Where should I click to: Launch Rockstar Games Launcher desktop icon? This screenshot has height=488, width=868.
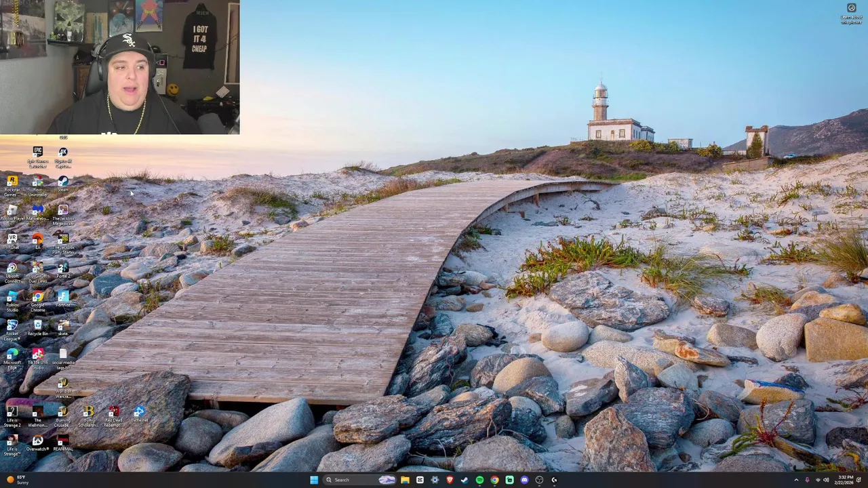(12, 186)
